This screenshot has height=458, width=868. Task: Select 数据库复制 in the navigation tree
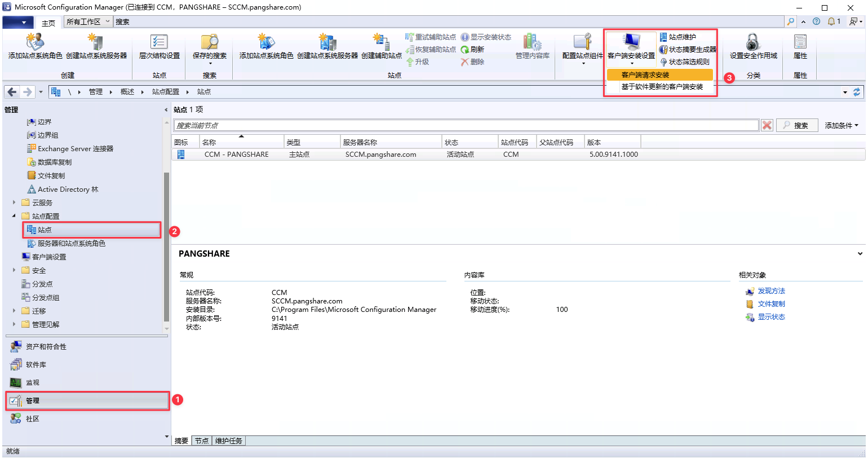click(x=50, y=162)
